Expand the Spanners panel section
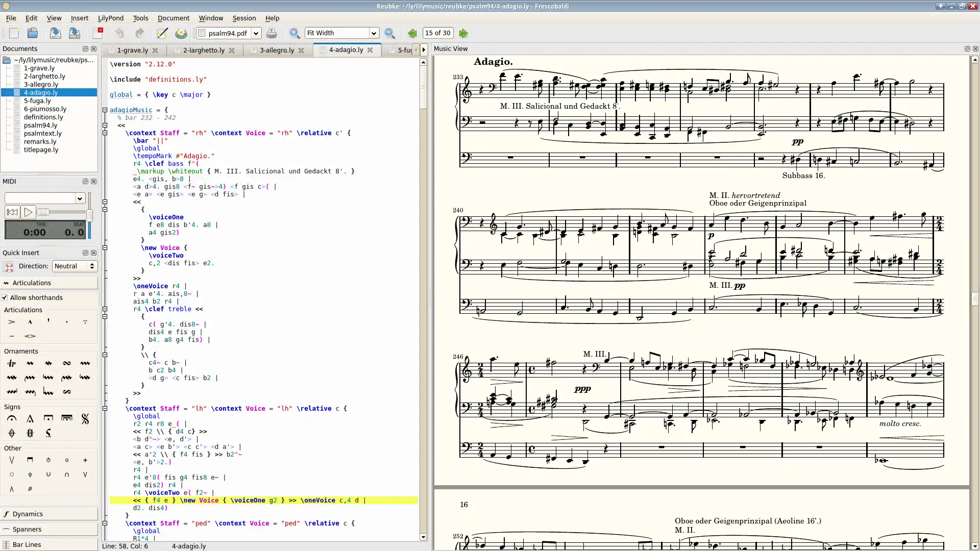This screenshot has height=551, width=980. coord(27,529)
